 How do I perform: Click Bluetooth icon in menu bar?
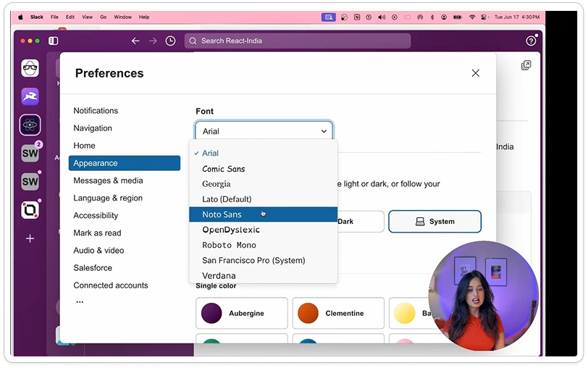(x=432, y=17)
